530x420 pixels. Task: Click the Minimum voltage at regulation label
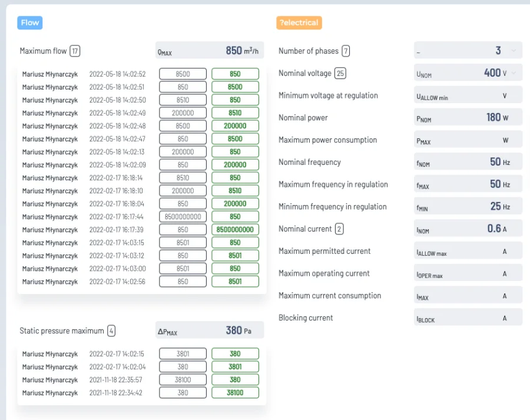[x=328, y=95]
